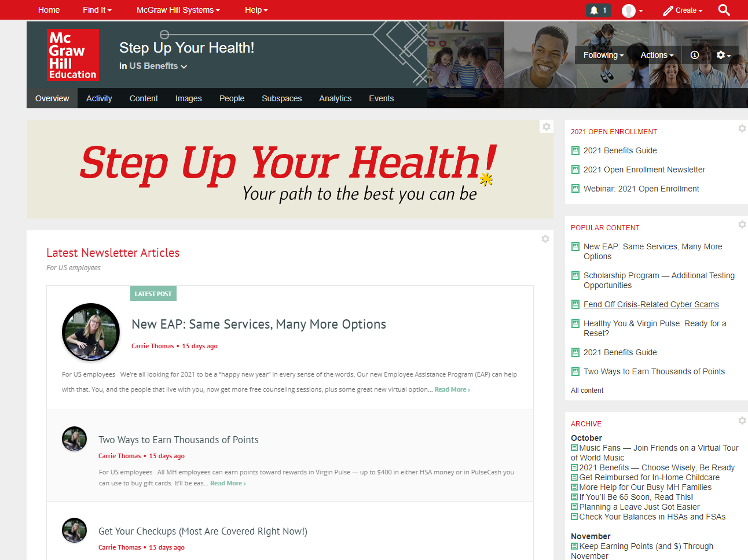The height and width of the screenshot is (560, 748).
Task: Click the banner tile gear icon
Action: 547,127
